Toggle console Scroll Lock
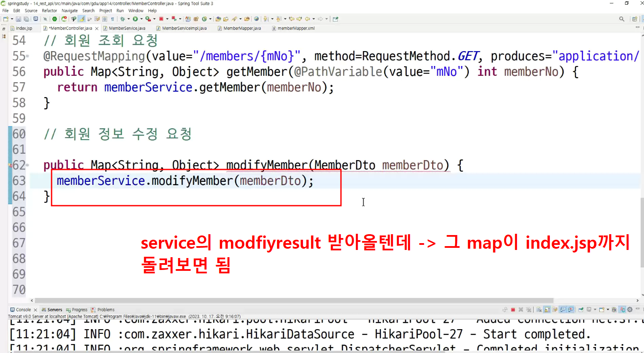This screenshot has height=353, width=644. tap(547, 310)
